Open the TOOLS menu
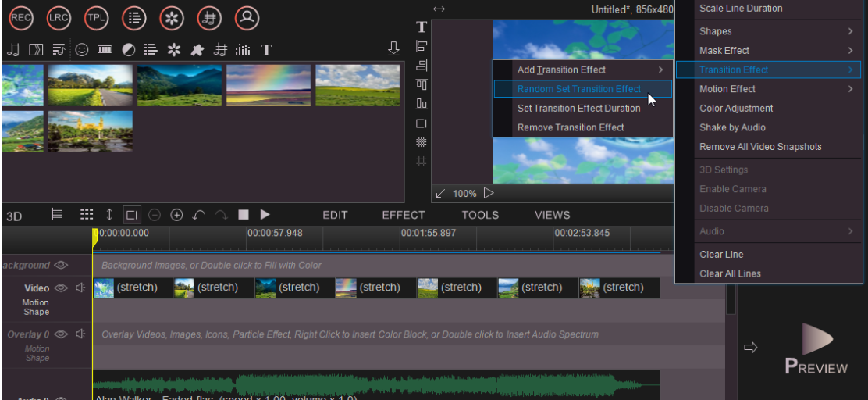Image resolution: width=868 pixels, height=400 pixels. click(x=480, y=215)
